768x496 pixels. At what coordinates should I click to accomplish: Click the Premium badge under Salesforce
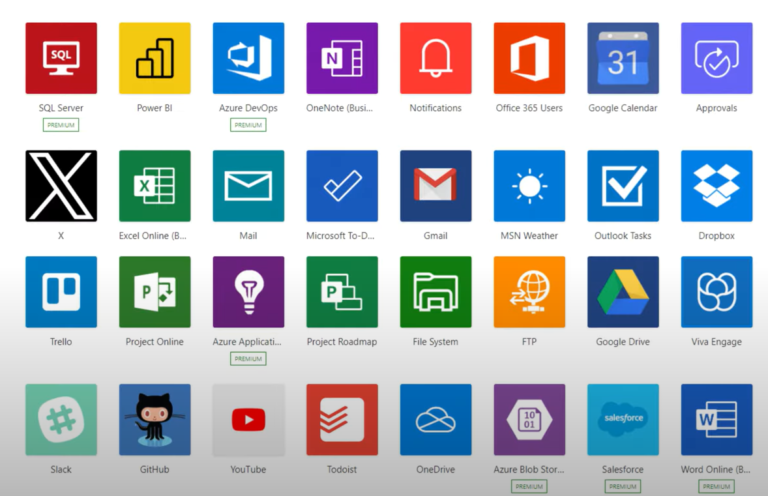coord(623,487)
